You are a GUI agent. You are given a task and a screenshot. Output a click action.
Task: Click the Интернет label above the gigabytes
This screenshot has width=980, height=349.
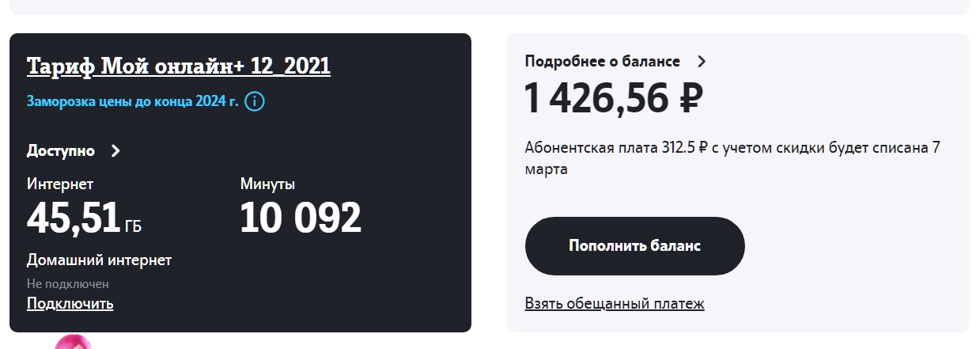coord(60,184)
